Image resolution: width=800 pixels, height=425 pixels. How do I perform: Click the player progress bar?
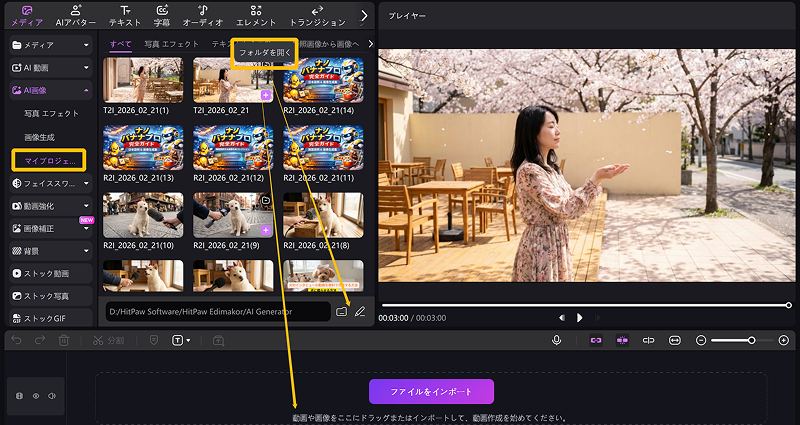coord(587,305)
